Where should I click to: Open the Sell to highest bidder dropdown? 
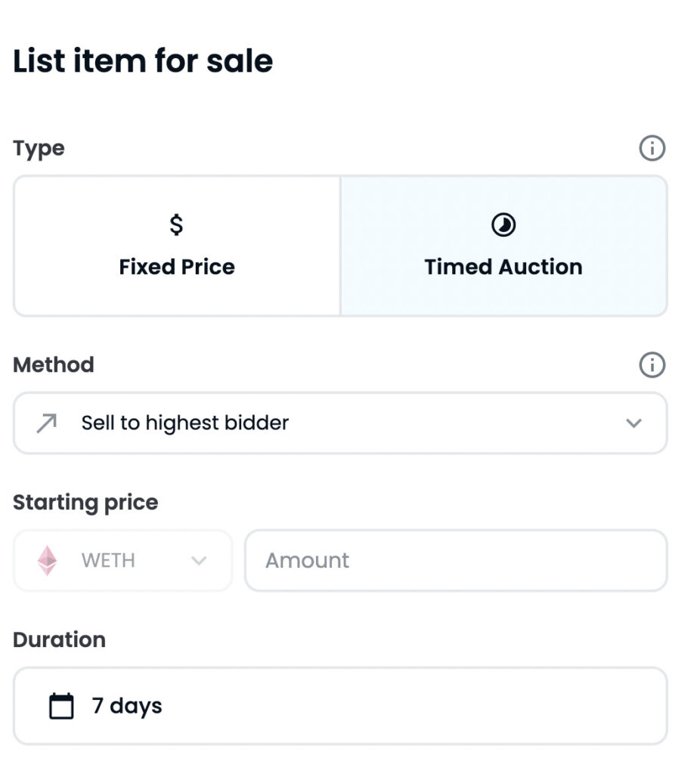pos(339,423)
